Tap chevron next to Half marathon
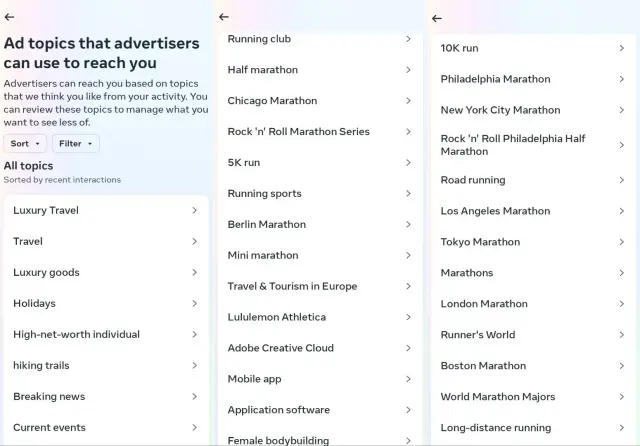 point(408,70)
